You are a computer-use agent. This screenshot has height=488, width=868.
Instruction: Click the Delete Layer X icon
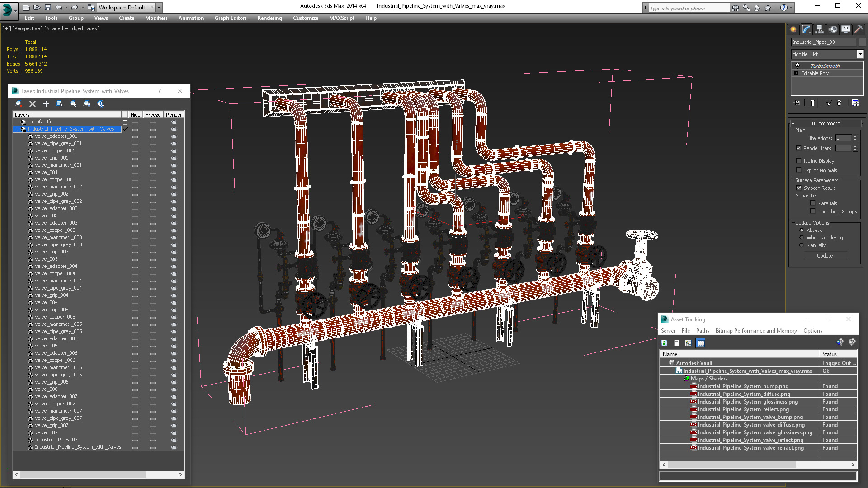click(x=33, y=104)
